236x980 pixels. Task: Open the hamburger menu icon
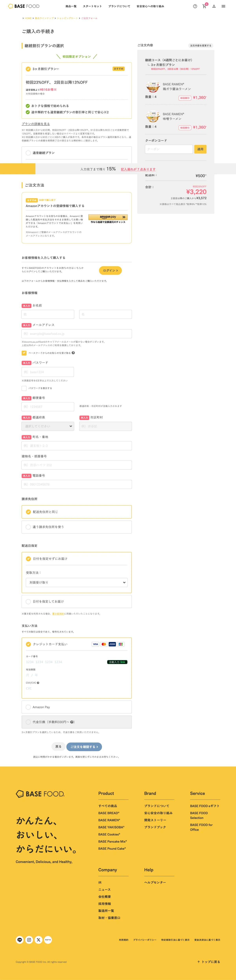[x=223, y=6]
